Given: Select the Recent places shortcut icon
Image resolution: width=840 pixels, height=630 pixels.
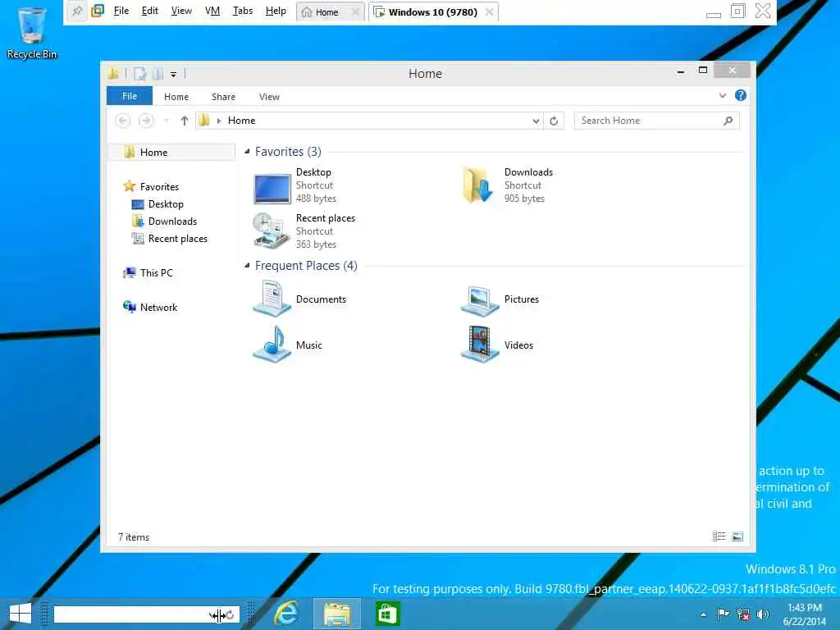Looking at the screenshot, I should point(271,231).
